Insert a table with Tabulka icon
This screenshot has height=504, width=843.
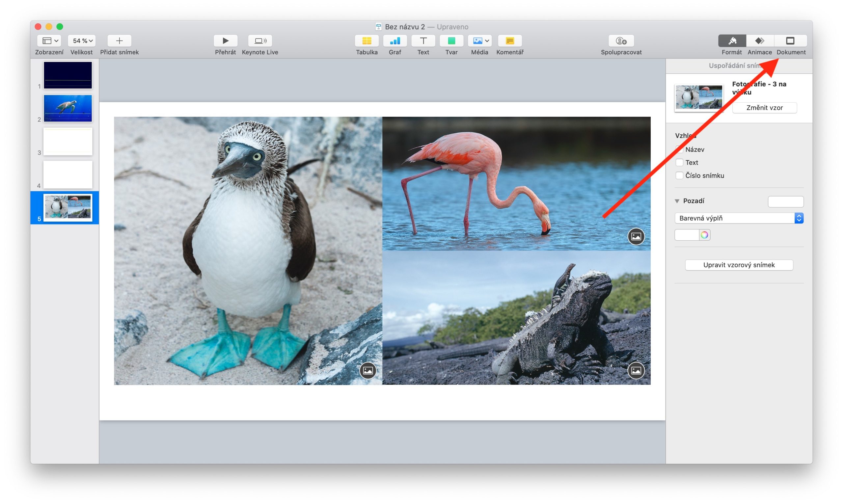[367, 41]
